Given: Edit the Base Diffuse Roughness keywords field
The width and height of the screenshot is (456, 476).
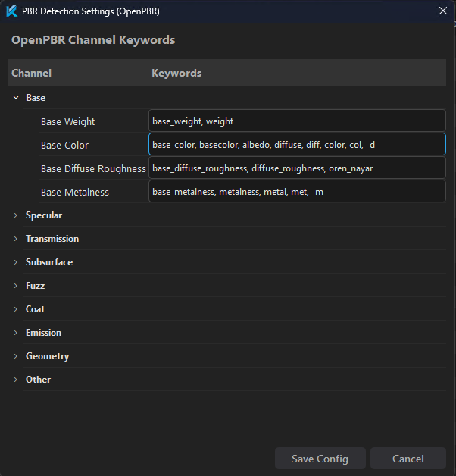Looking at the screenshot, I should click(x=297, y=168).
